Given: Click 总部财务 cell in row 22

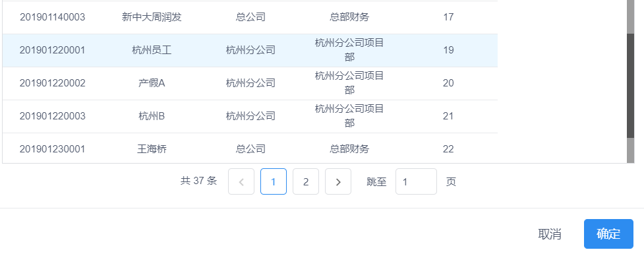Looking at the screenshot, I should click(349, 148).
